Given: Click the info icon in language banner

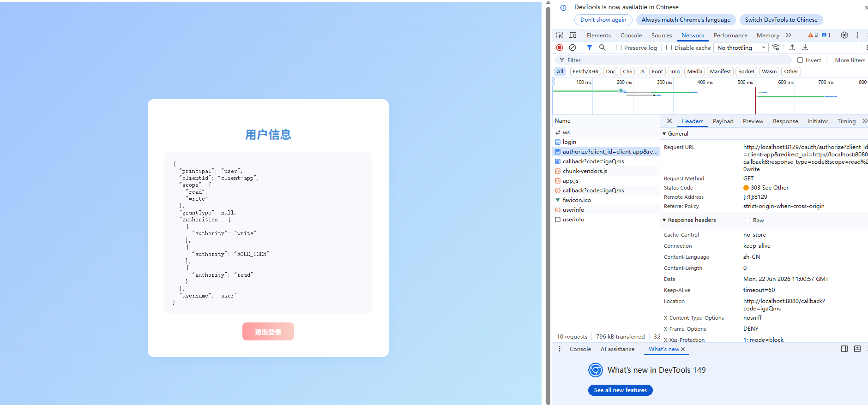Looking at the screenshot, I should pos(563,8).
